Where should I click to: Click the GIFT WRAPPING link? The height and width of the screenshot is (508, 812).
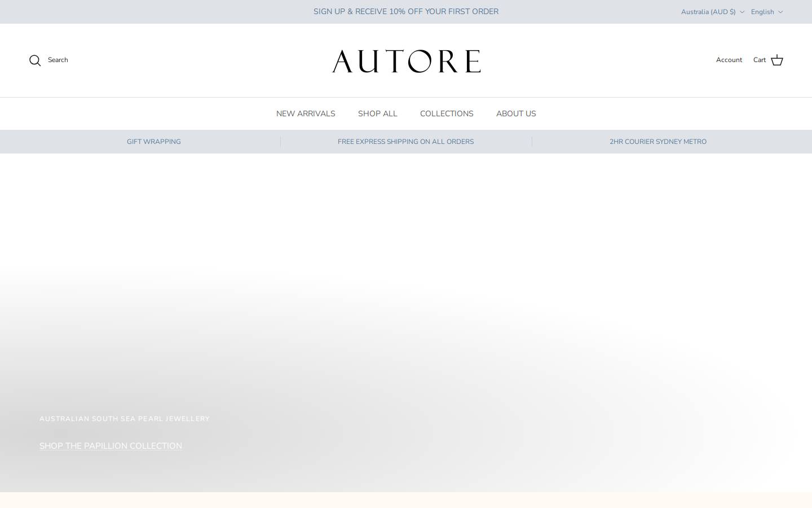[154, 142]
